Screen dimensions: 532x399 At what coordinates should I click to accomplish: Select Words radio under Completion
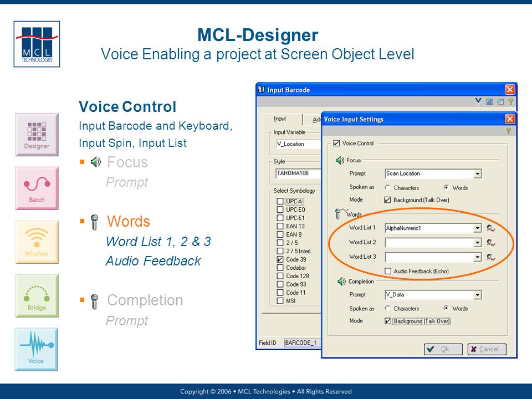click(x=446, y=309)
